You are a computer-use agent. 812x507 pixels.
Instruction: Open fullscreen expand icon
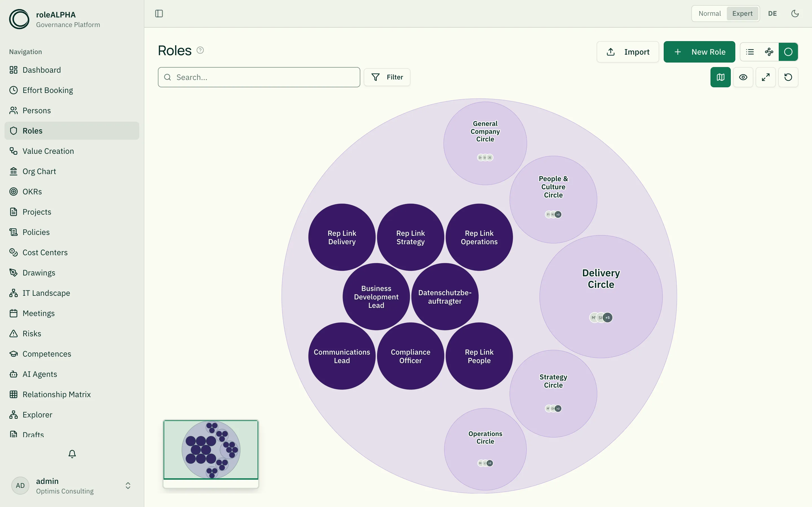pos(766,77)
